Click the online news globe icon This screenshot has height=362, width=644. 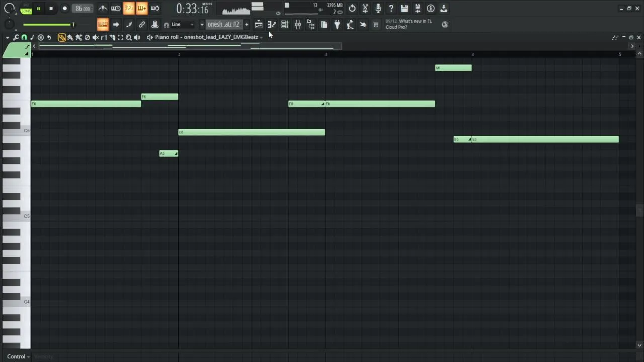tap(445, 24)
